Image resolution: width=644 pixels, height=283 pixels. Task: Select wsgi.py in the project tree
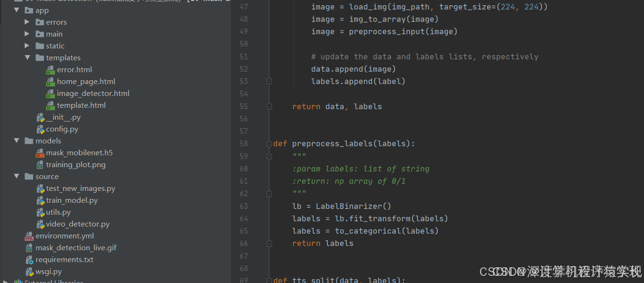click(x=49, y=272)
